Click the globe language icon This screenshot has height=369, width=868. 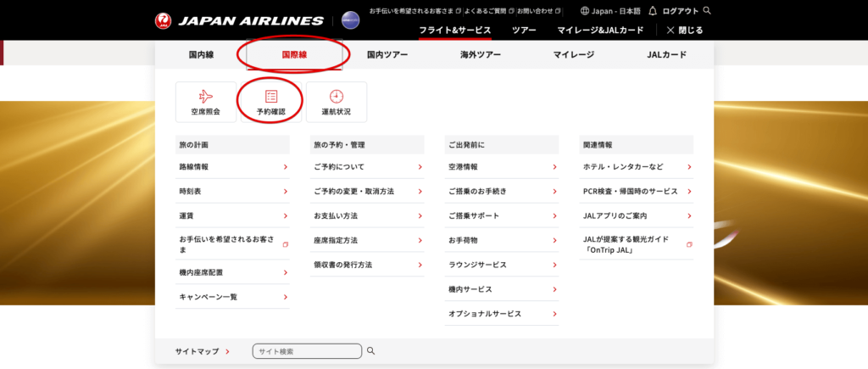pos(585,10)
